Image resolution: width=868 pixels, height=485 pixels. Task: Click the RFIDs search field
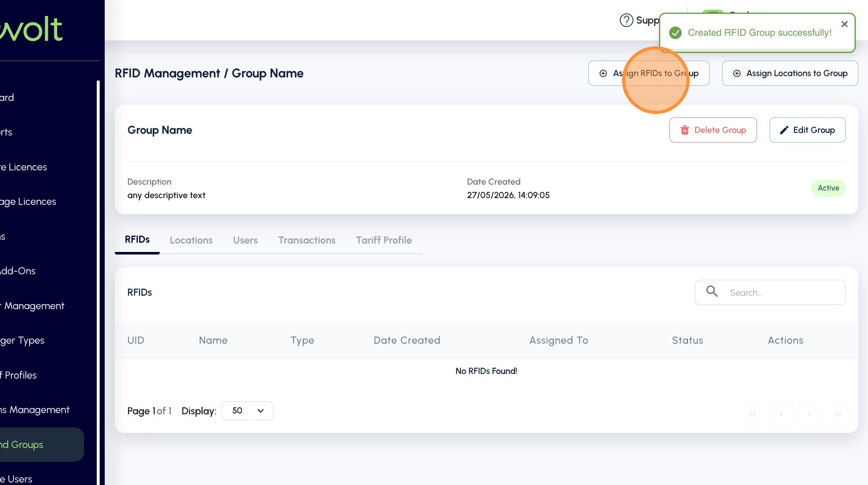[x=770, y=292]
